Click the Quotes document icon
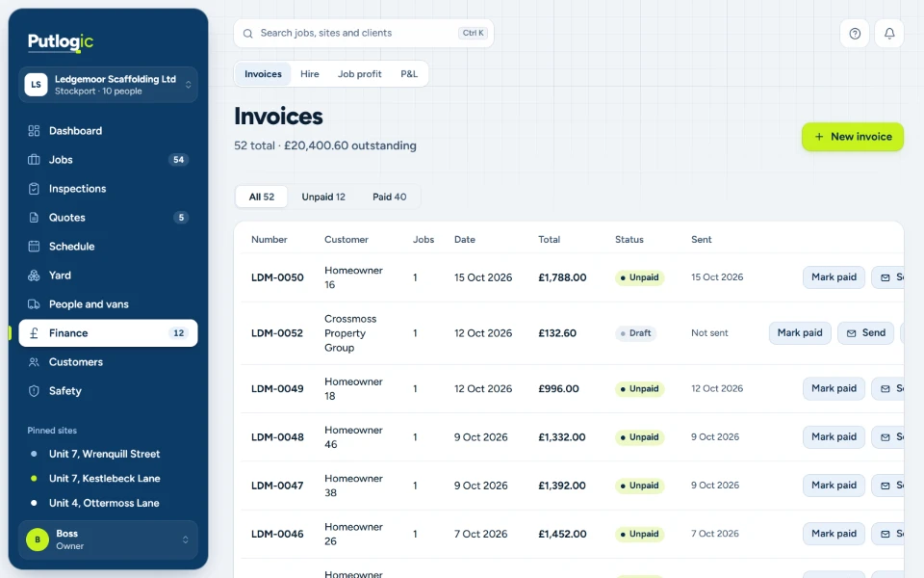Screen dimensions: 924x578 coord(34,218)
